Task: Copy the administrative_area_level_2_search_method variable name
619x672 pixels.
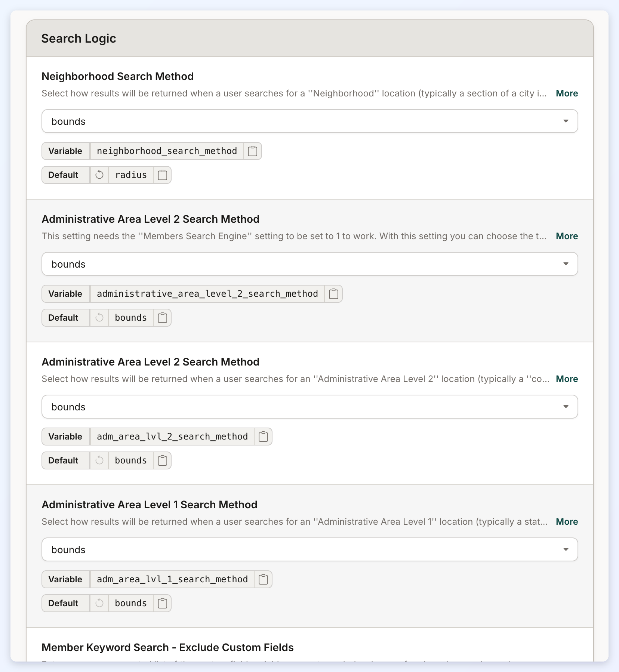Action: tap(333, 294)
